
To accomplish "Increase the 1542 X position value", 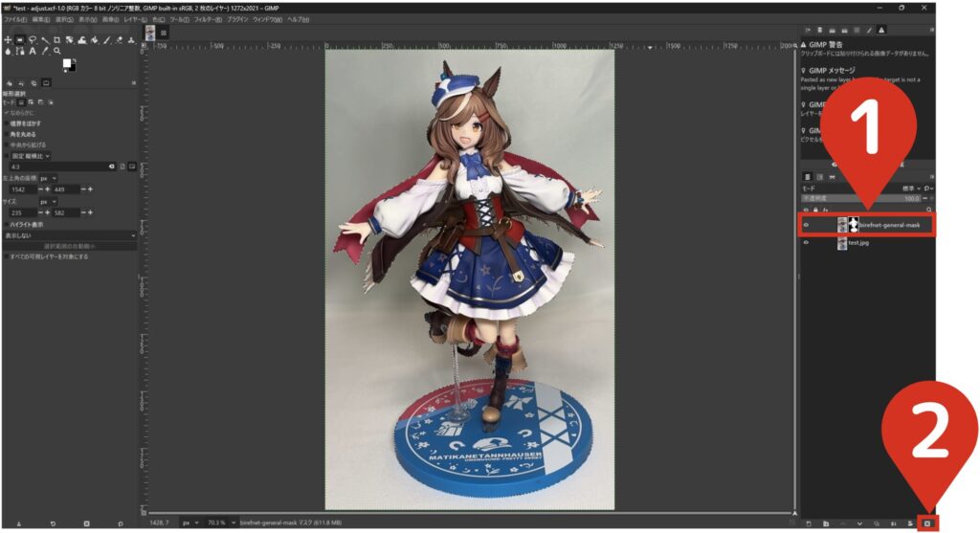I will [x=48, y=189].
